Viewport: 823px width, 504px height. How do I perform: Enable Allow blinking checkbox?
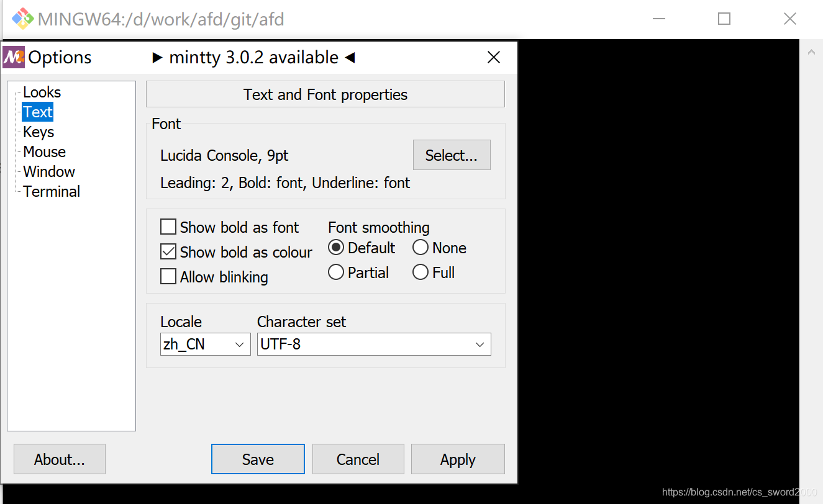click(214, 277)
